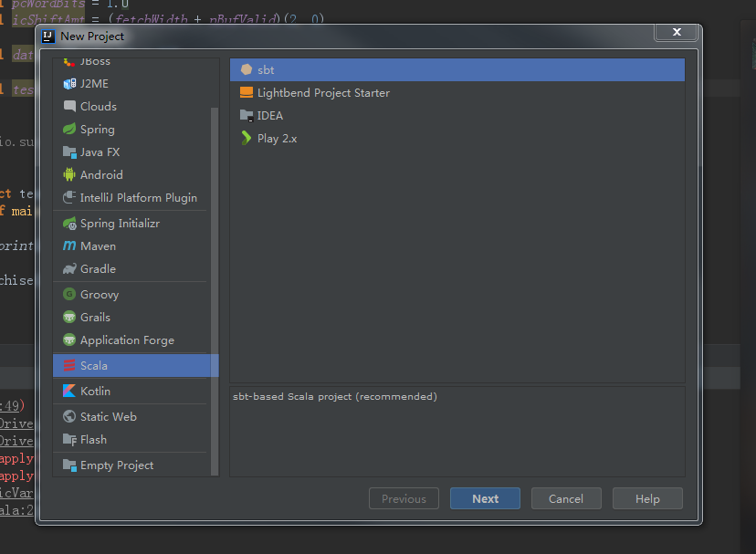Choose the Gradle build system icon
Image resolution: width=756 pixels, height=554 pixels.
pos(68,268)
